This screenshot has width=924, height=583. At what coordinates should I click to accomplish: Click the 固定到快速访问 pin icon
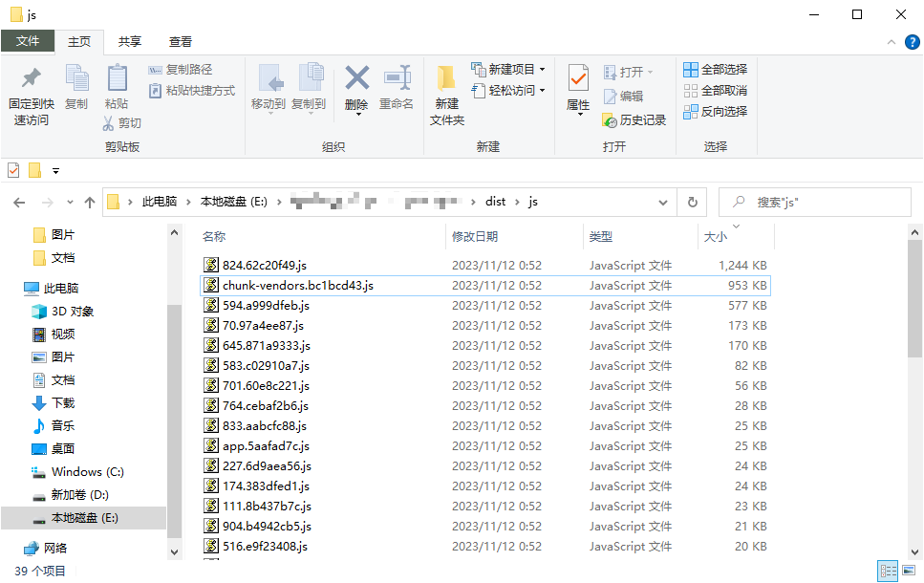point(31,78)
